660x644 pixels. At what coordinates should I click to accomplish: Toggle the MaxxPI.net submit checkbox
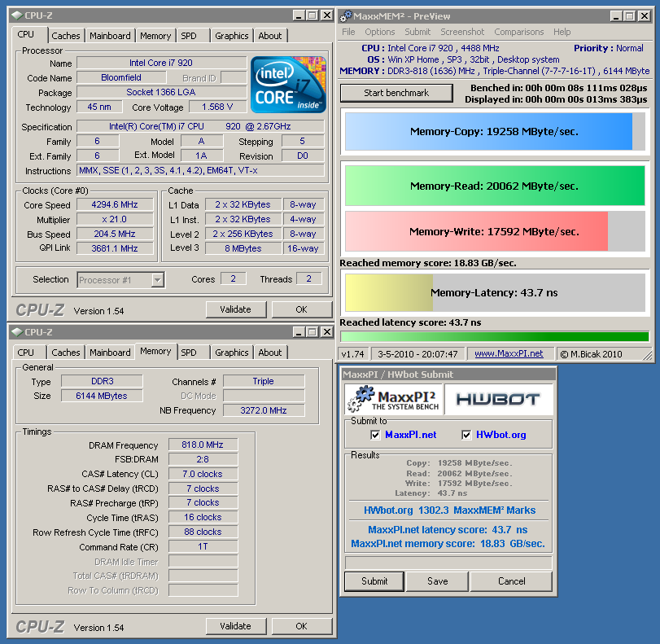pos(375,435)
